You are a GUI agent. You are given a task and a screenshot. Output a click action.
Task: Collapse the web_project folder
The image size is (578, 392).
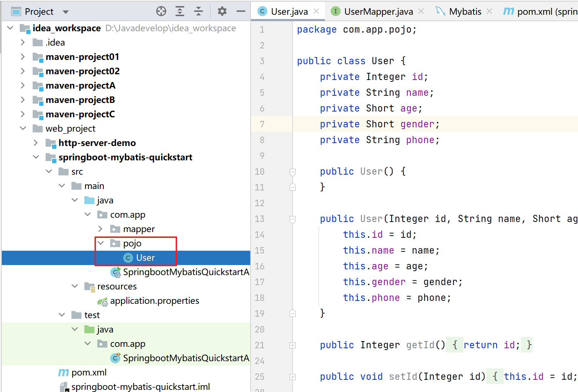[23, 128]
